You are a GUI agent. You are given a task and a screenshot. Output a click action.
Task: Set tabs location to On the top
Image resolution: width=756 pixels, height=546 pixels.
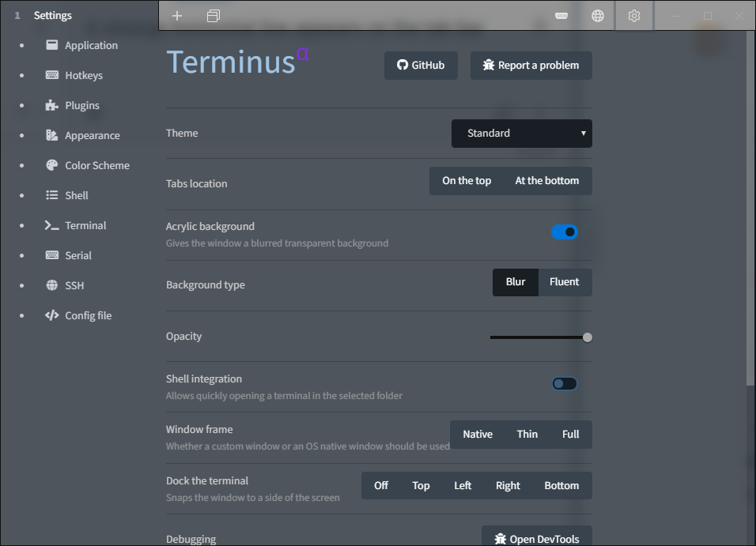pos(467,181)
